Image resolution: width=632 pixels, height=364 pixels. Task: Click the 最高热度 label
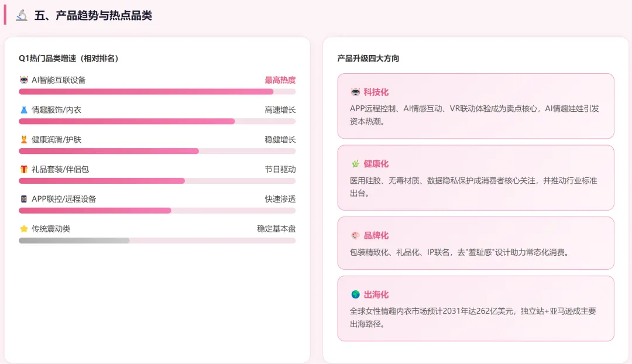coord(280,80)
